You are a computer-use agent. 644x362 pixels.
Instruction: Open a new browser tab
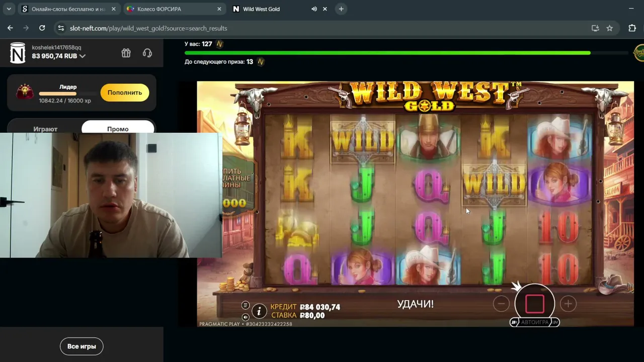coord(341,9)
